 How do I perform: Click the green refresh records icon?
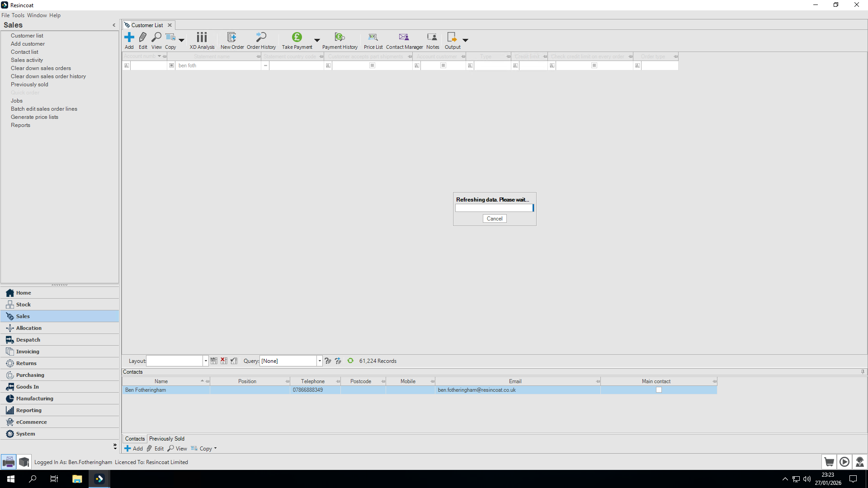click(350, 361)
